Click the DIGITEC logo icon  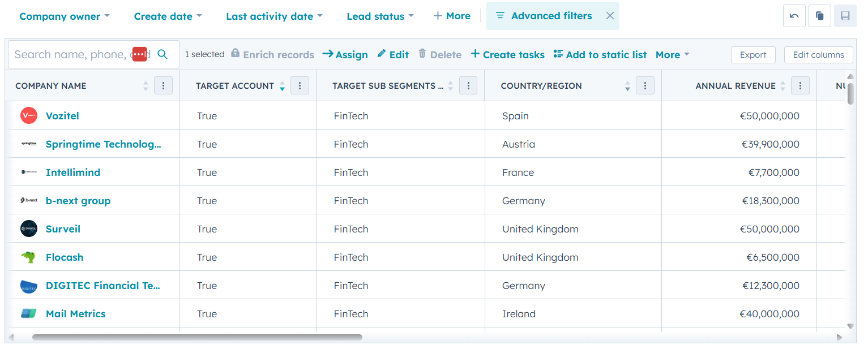[29, 286]
